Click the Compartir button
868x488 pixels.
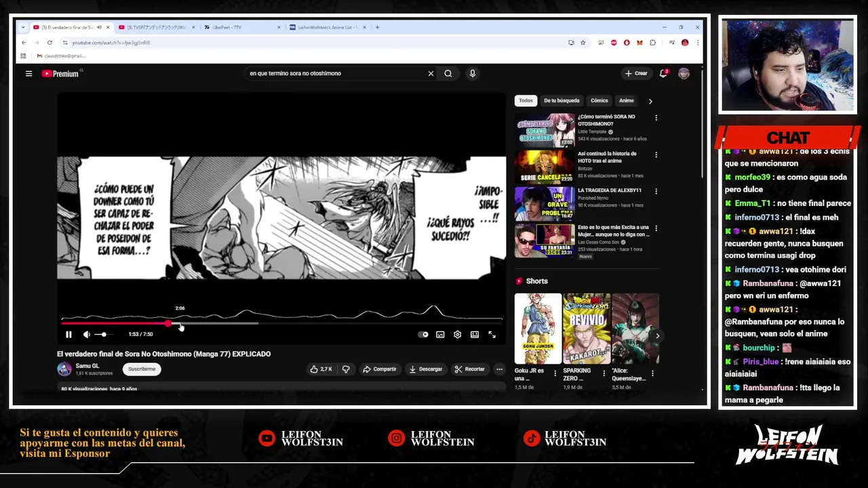tap(380, 369)
